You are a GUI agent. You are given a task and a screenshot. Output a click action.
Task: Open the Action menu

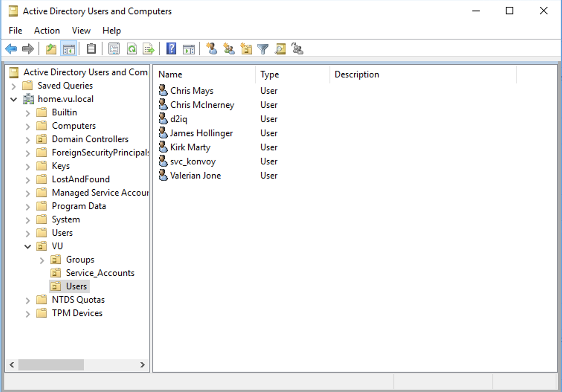(47, 30)
